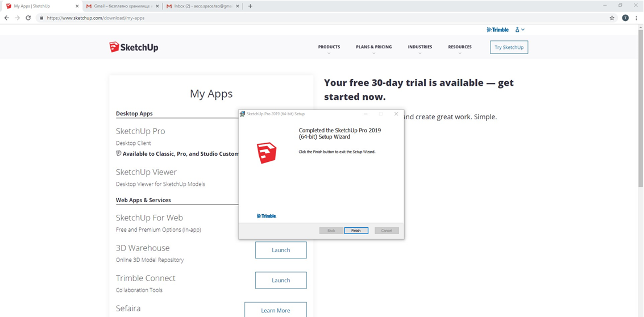Viewport: 644px width, 317px height.
Task: Click the SketchUp Viewer app heading
Action: click(x=146, y=172)
